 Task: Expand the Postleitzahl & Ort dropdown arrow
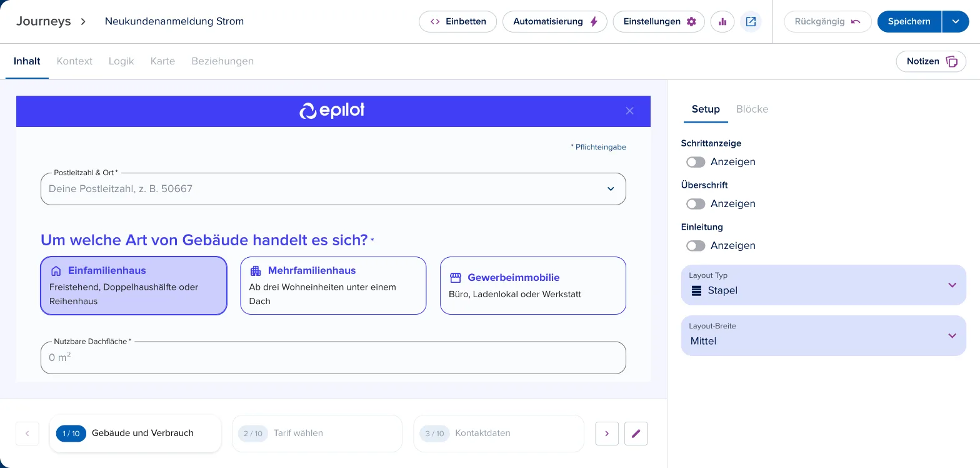[x=611, y=189]
